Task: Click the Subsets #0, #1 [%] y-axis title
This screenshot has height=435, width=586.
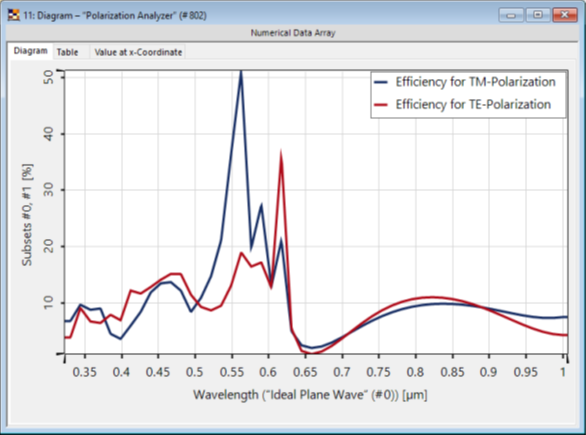Action: pyautogui.click(x=27, y=215)
